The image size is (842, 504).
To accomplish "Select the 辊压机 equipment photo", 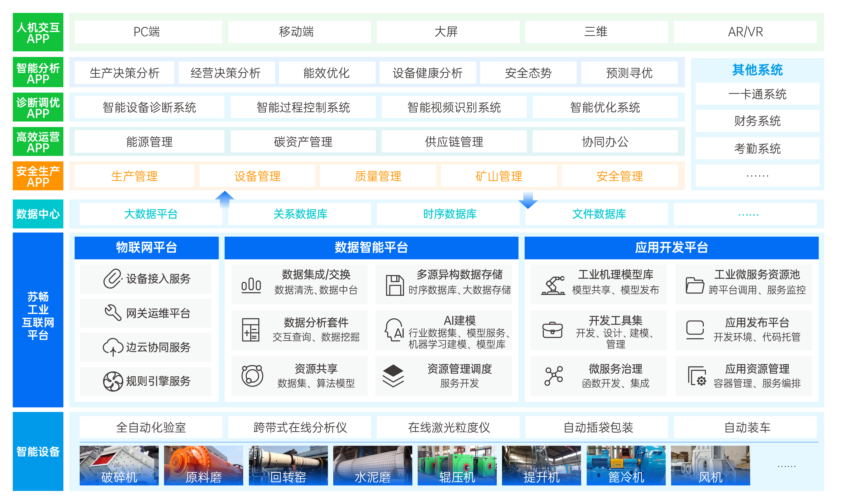I will click(457, 465).
